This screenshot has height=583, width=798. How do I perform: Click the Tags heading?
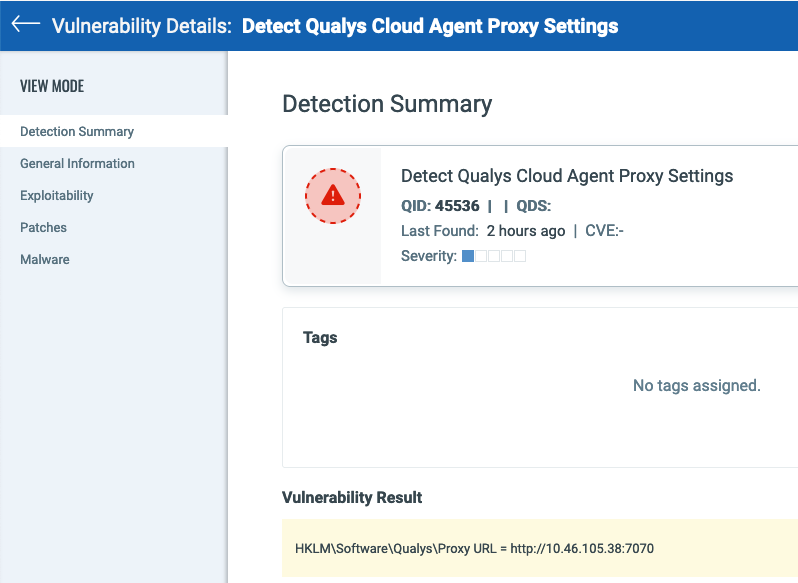click(320, 337)
